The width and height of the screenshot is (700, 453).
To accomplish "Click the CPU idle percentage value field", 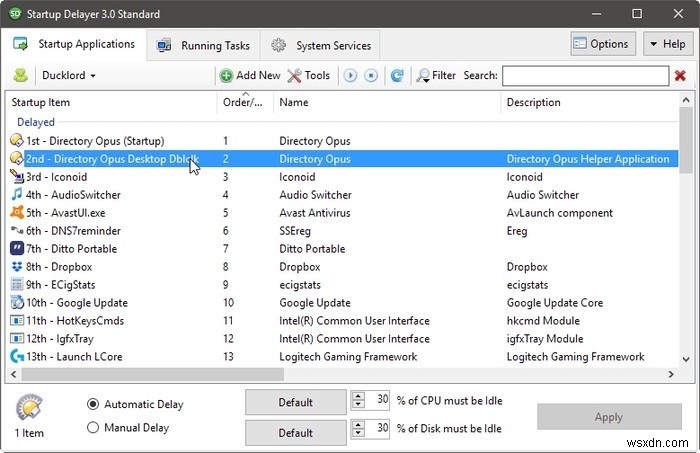I will [x=378, y=399].
